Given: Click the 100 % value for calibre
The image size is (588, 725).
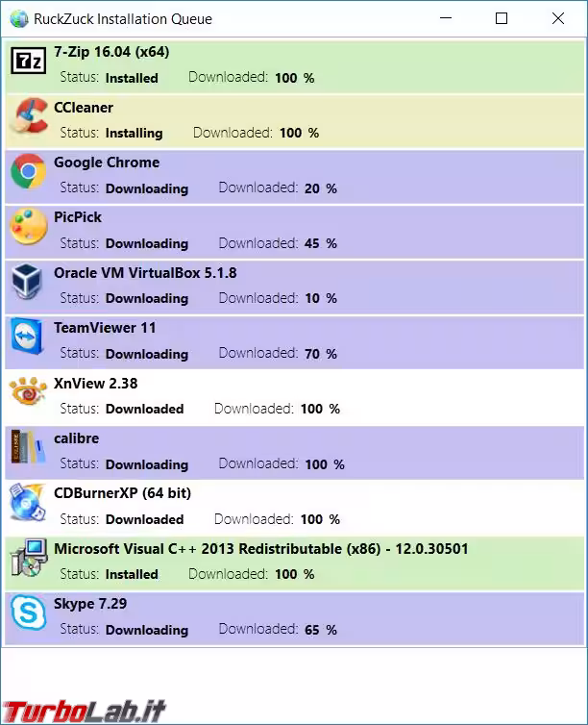Looking at the screenshot, I should coord(325,464).
